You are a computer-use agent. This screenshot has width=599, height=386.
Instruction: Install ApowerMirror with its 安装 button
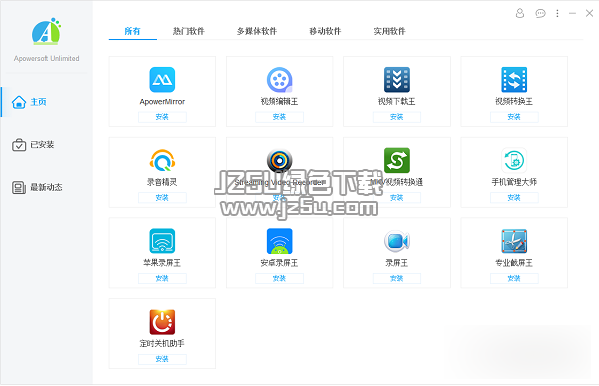[x=162, y=117]
